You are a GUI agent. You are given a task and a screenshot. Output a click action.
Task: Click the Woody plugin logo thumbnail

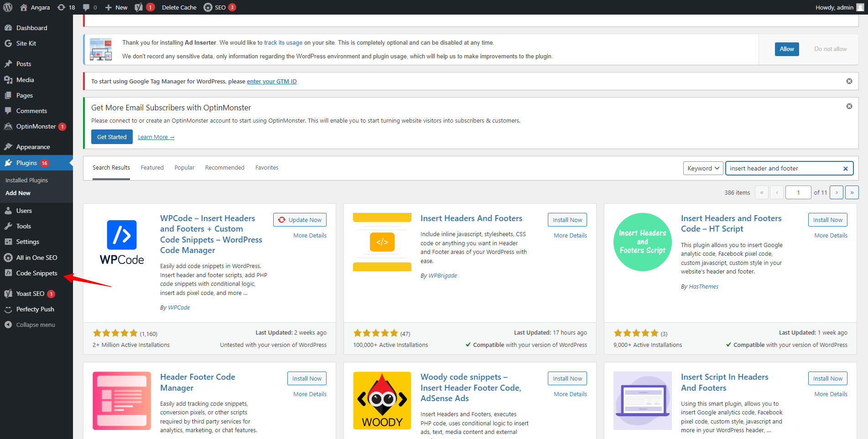tap(382, 401)
